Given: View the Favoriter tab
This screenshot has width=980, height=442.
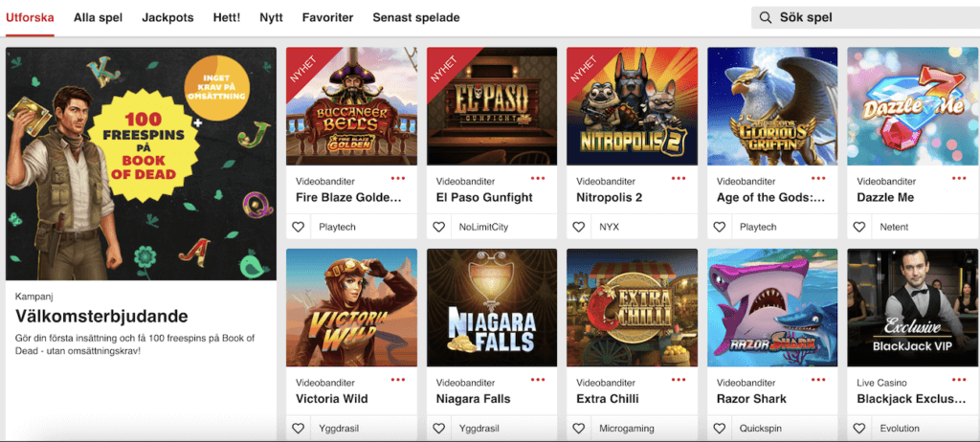Looking at the screenshot, I should [x=327, y=17].
